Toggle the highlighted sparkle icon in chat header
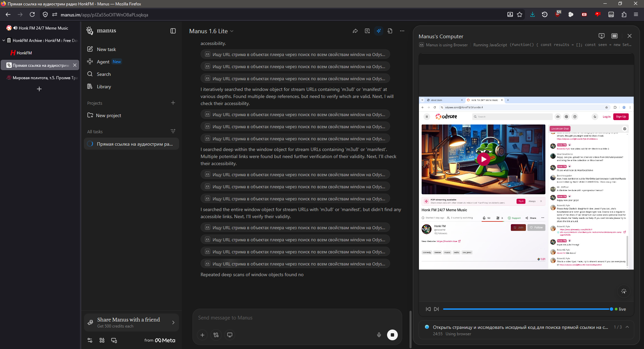This screenshot has height=349, width=644. (379, 31)
